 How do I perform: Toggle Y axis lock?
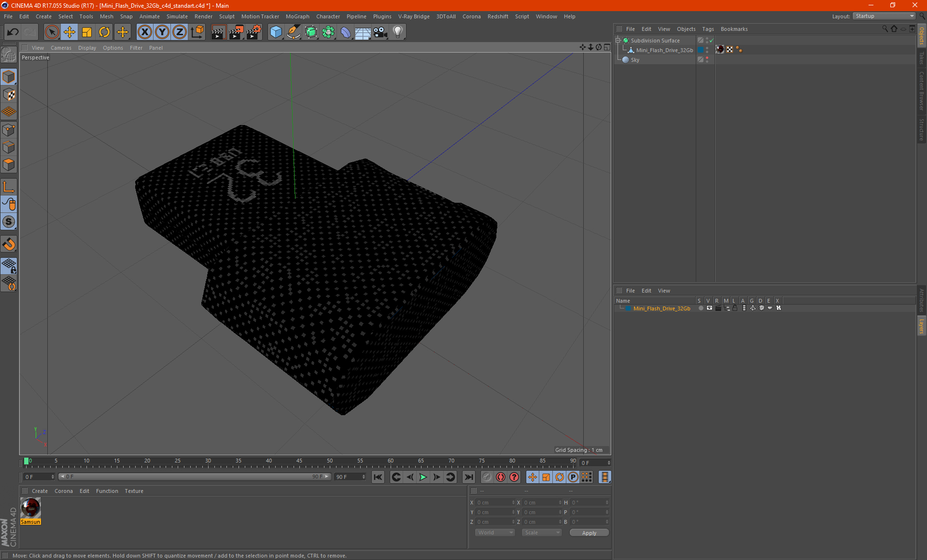[x=162, y=32]
